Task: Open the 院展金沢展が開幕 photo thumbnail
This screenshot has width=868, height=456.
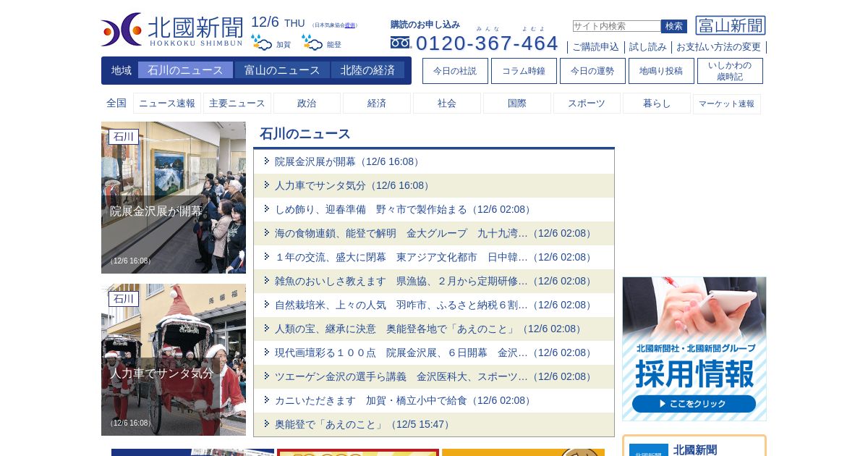Action: point(174,198)
